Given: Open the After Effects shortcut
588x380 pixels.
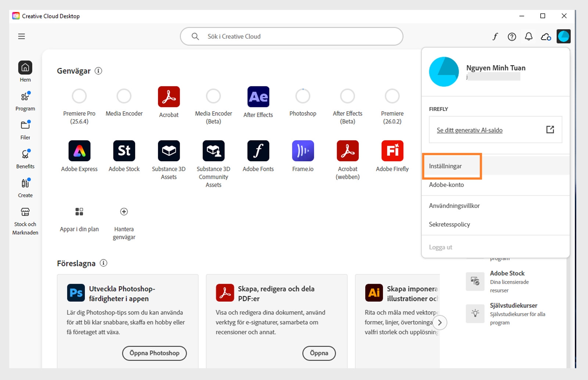Looking at the screenshot, I should click(258, 97).
